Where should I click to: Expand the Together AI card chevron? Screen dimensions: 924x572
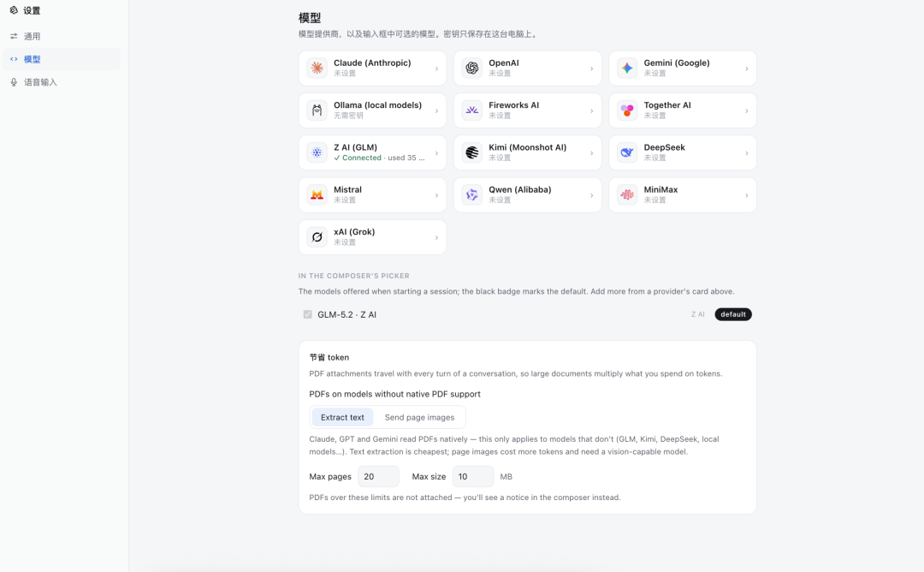click(x=747, y=110)
